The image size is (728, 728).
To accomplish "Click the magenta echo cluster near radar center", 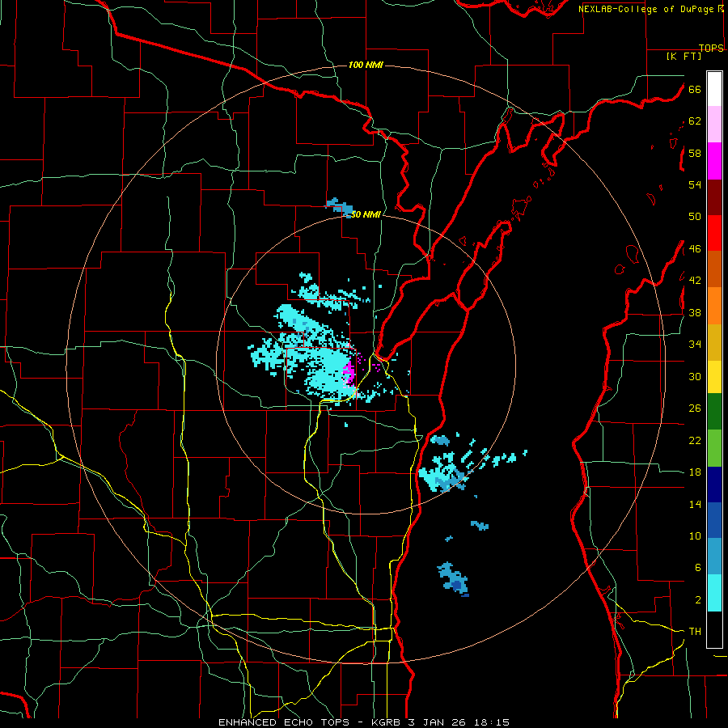I will 349,372.
